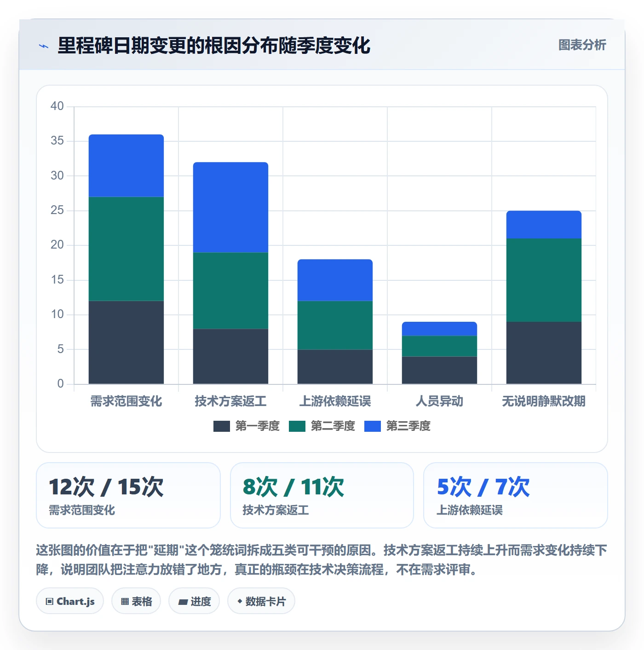Click the analysis paragraph starting 这张图的价值
The image size is (644, 650).
coord(322,560)
